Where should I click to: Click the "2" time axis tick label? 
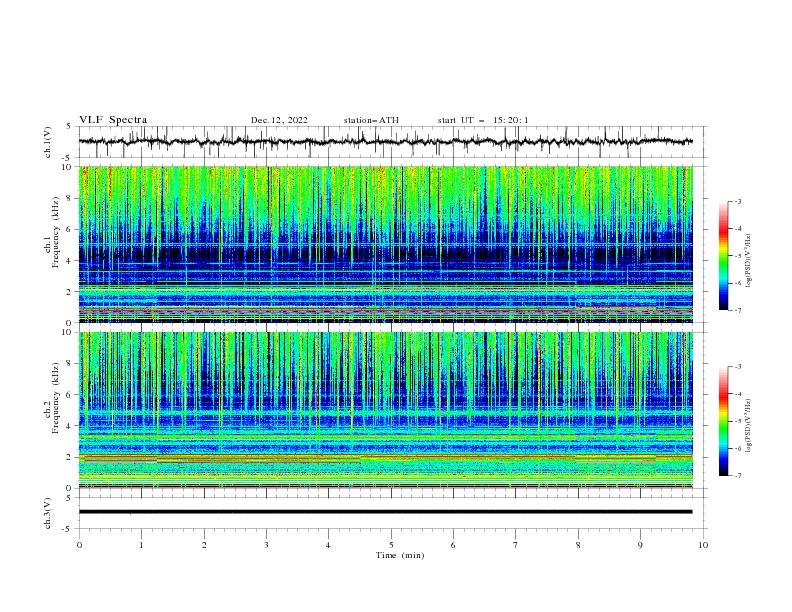pos(204,545)
